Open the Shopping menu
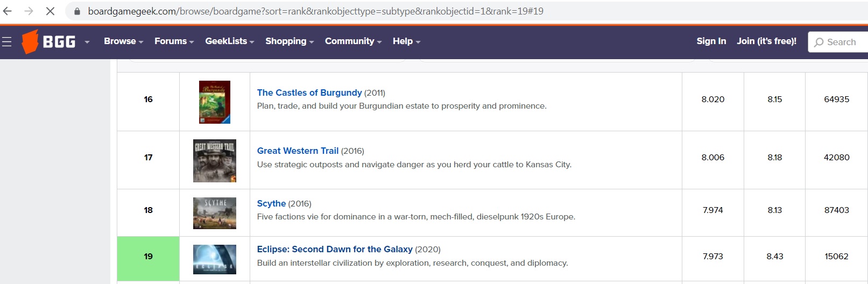 [289, 41]
